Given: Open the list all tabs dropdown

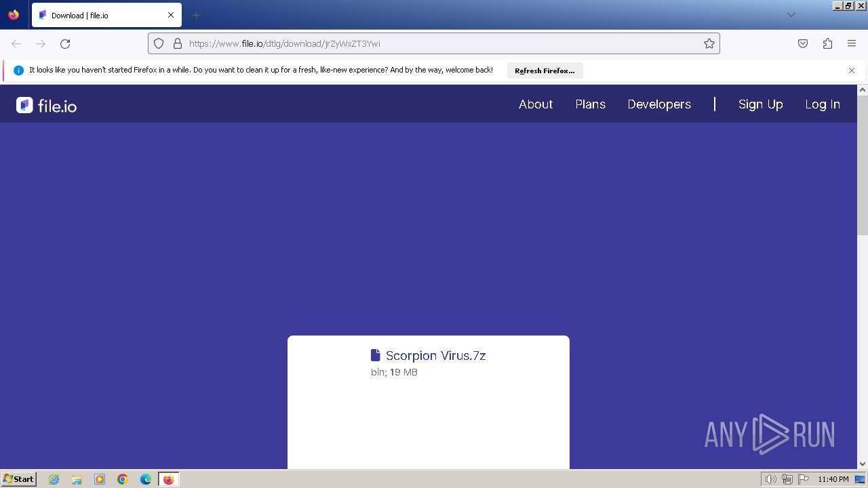Looking at the screenshot, I should pos(791,15).
